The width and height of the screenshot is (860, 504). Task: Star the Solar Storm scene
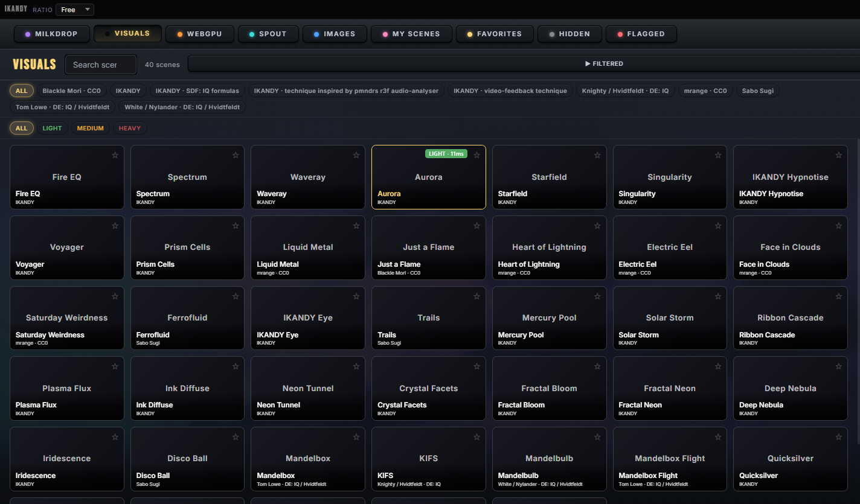718,296
